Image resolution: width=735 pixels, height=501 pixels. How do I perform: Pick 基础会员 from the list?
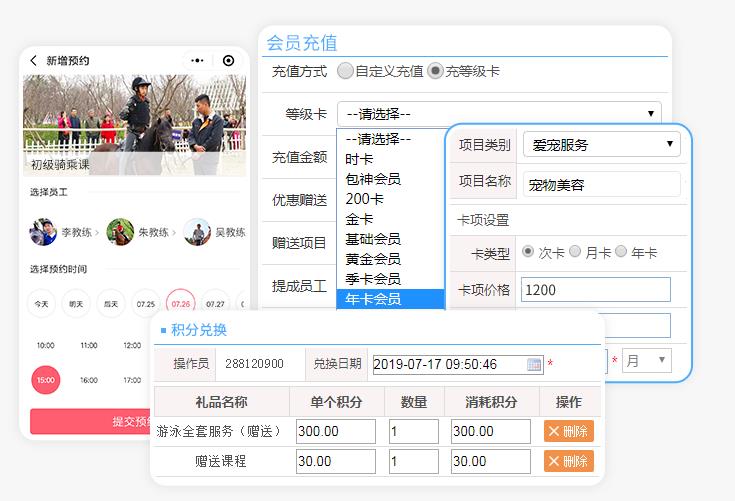390,239
